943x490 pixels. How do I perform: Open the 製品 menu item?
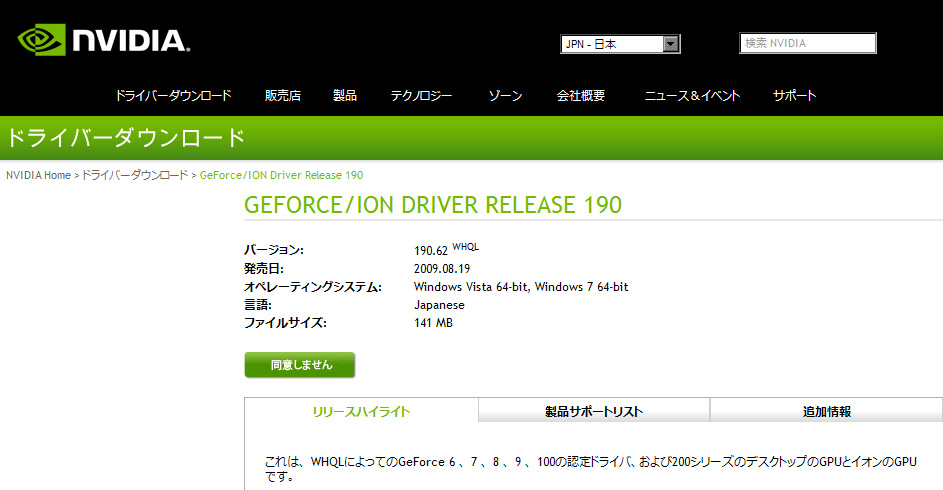point(345,96)
